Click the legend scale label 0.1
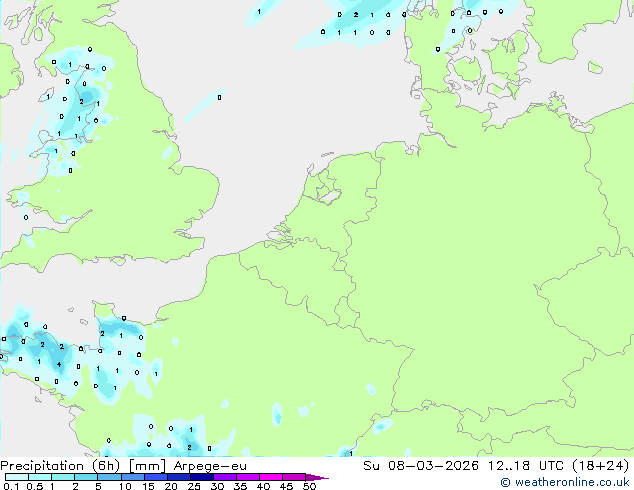This screenshot has height=490, width=634. [x=11, y=486]
